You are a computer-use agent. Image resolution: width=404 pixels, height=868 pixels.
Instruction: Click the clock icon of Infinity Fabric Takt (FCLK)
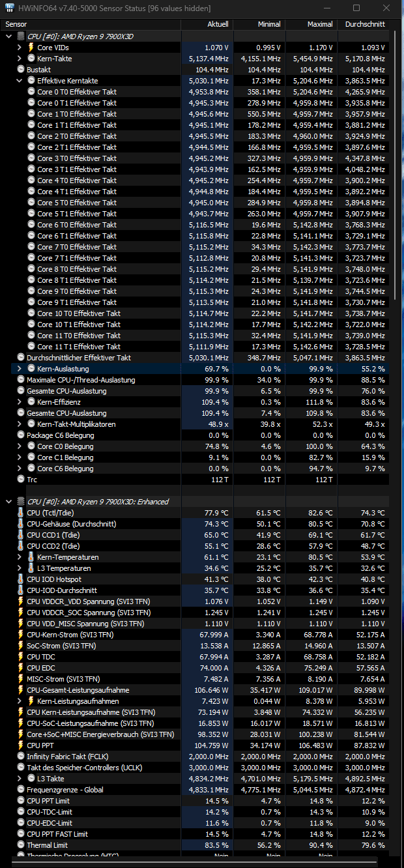pos(20,757)
